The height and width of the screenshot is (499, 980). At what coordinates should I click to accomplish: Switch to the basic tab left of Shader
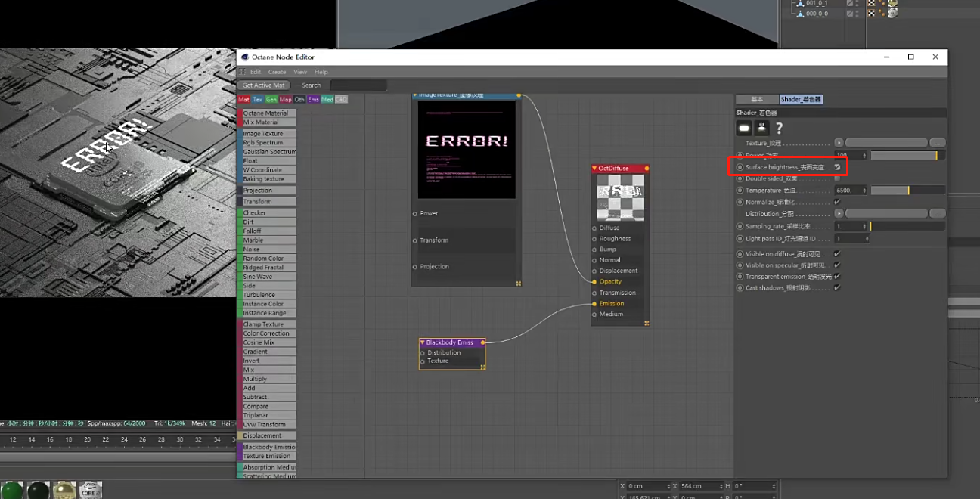click(757, 100)
